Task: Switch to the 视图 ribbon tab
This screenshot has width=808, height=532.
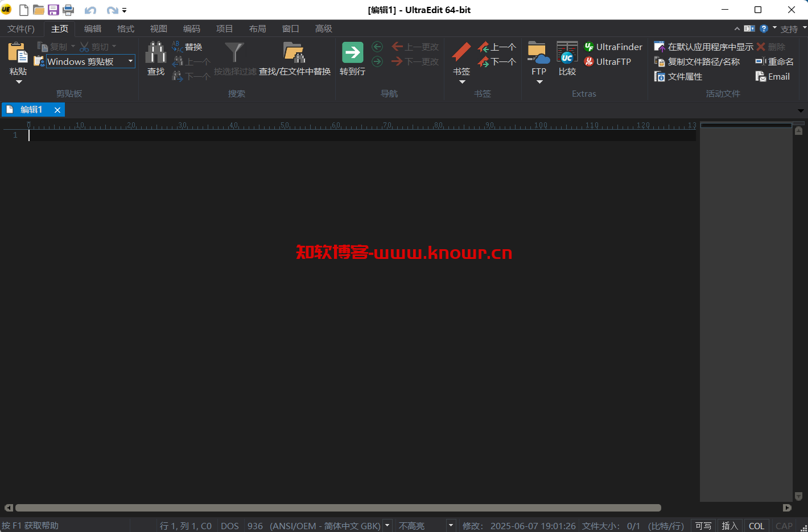Action: 159,28
